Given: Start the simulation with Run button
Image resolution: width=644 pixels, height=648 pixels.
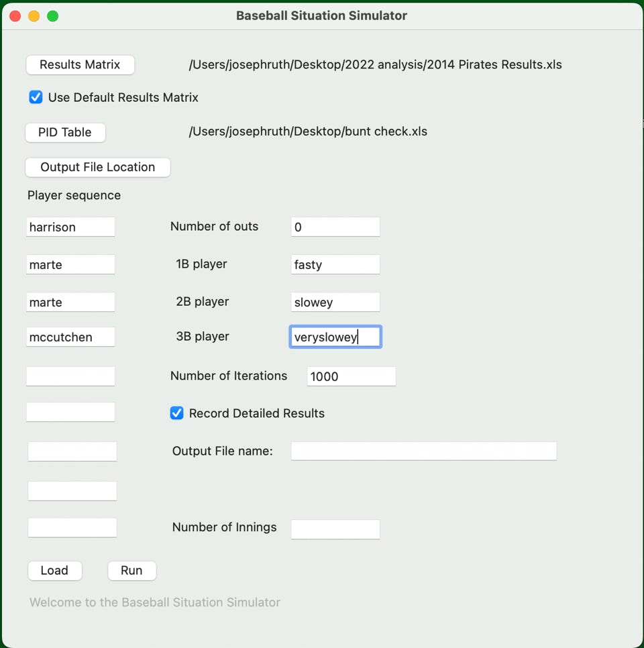Looking at the screenshot, I should pos(131,570).
